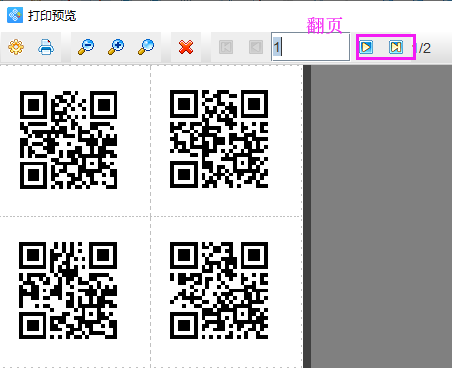Go to the previous page button
452x368 pixels.
(x=256, y=47)
